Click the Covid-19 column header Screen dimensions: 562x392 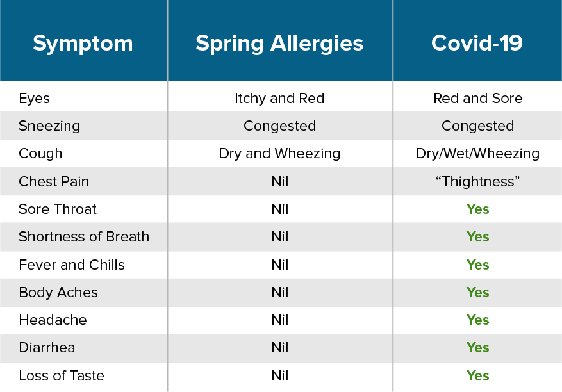(x=477, y=43)
